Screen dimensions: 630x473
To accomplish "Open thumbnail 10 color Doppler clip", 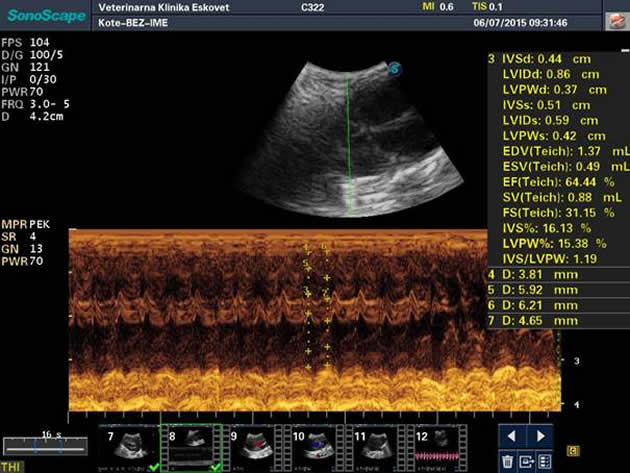I will click(315, 448).
